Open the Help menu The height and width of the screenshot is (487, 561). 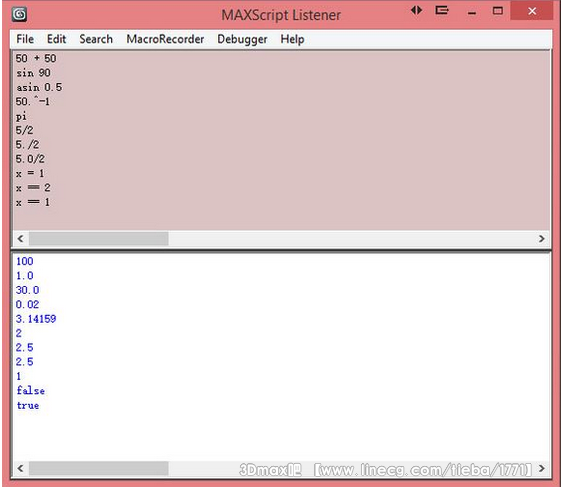click(x=292, y=39)
